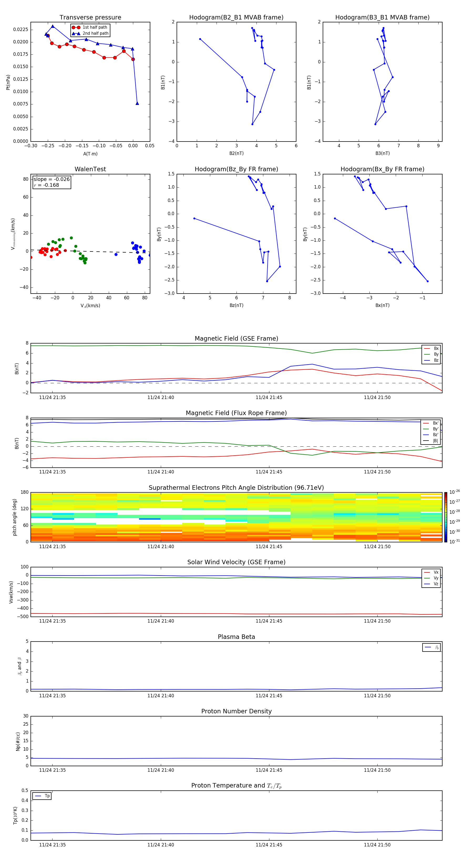Click "11/24 21:45" tick in Plasma Beta plot
This screenshot has width=473, height=868.
pos(269,695)
